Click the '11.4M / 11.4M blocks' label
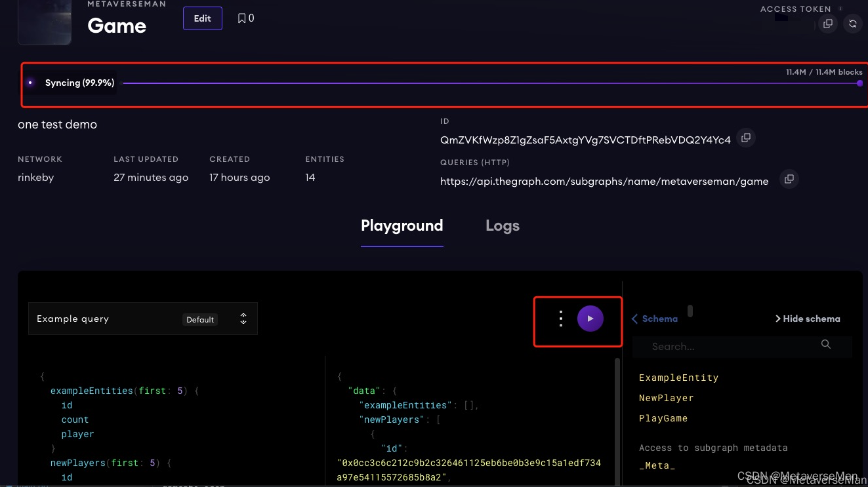Image resolution: width=868 pixels, height=487 pixels. 824,72
